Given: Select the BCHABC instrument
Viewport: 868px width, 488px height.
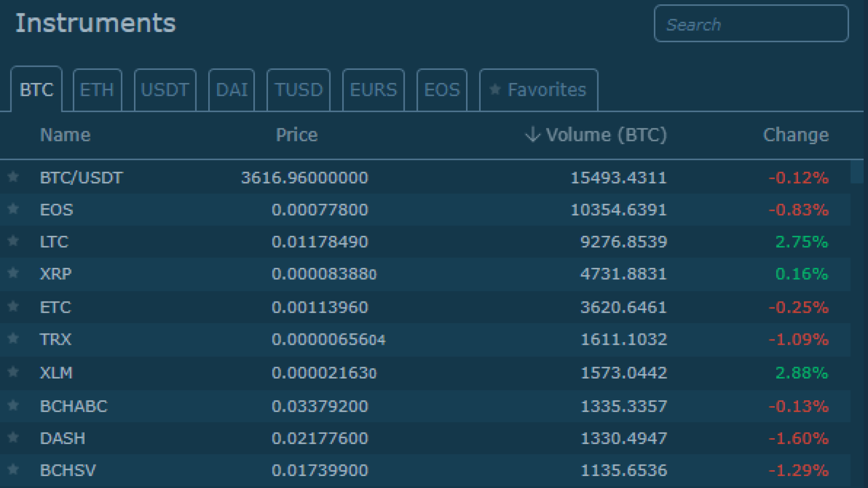Looking at the screenshot, I should point(74,406).
